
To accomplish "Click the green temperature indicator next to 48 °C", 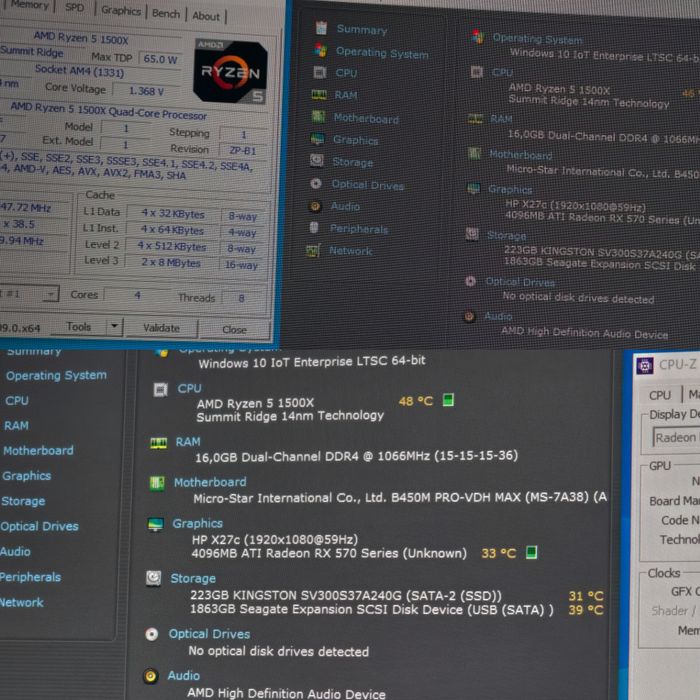I will [x=448, y=400].
